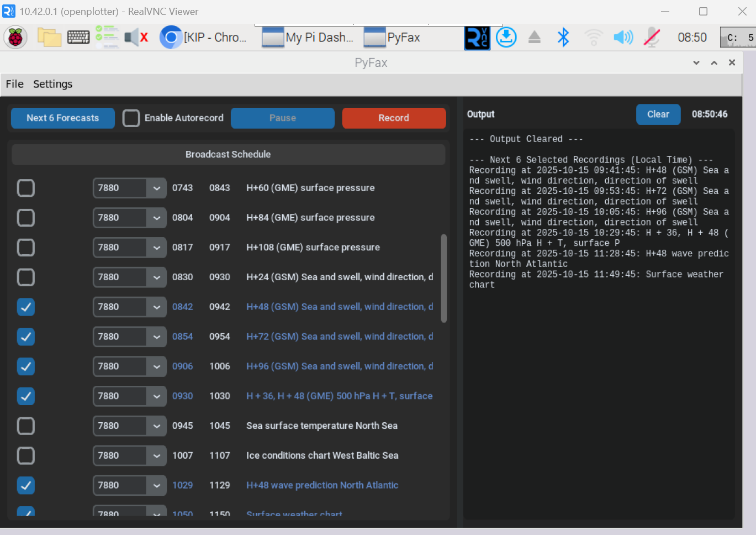The height and width of the screenshot is (535, 756).
Task: Click "H+48 wave prediction North Atlantic" text
Action: pos(323,485)
